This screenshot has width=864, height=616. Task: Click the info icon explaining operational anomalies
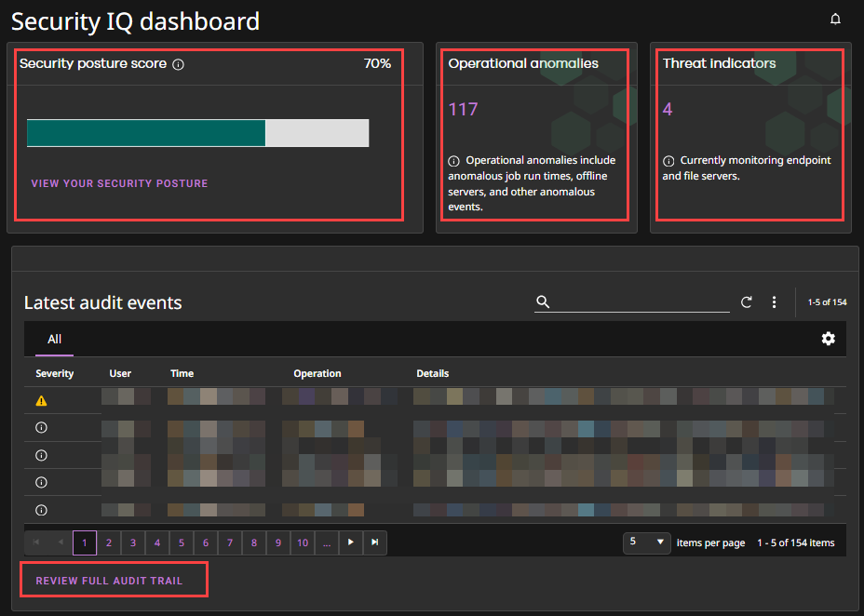point(452,159)
